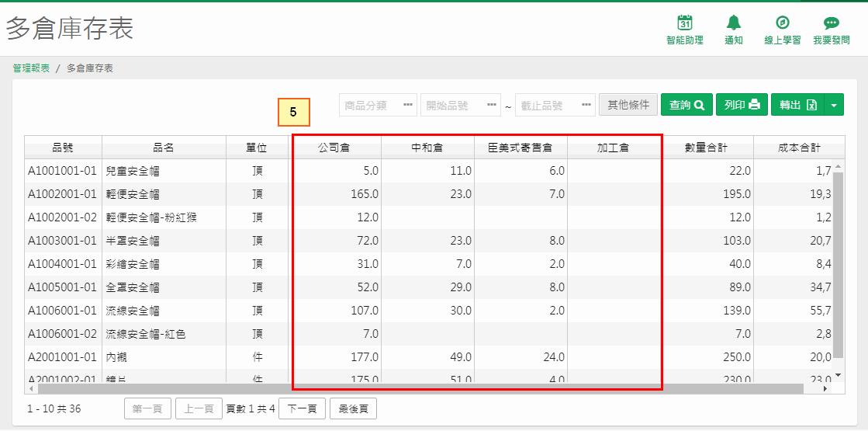Click 數量合計 value 103.0

click(x=737, y=241)
